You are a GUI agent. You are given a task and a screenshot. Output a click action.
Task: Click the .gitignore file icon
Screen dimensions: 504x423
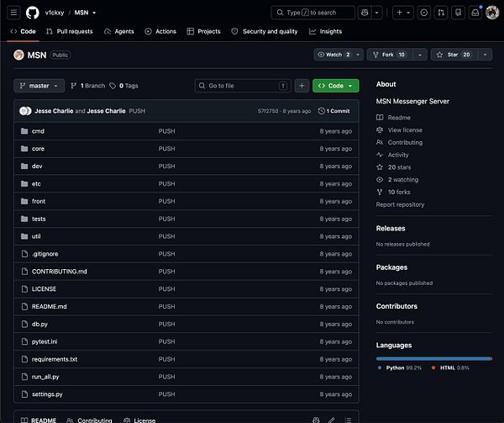(24, 254)
